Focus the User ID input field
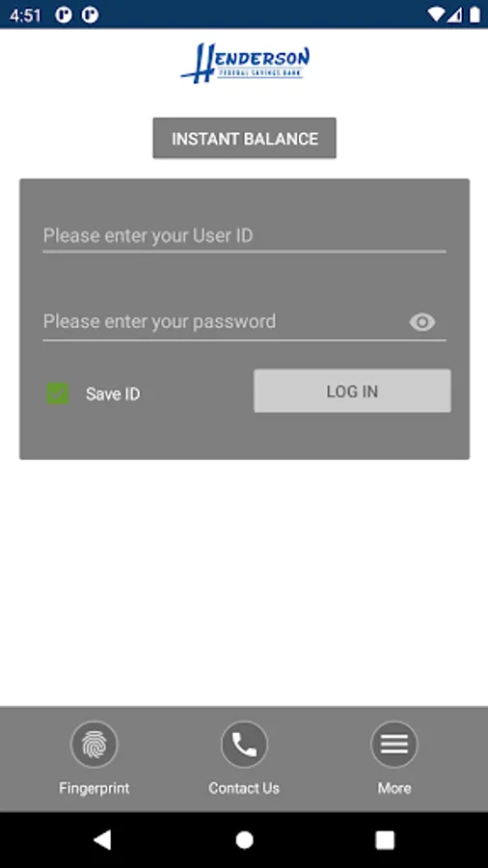The image size is (488, 868). pyautogui.click(x=245, y=236)
